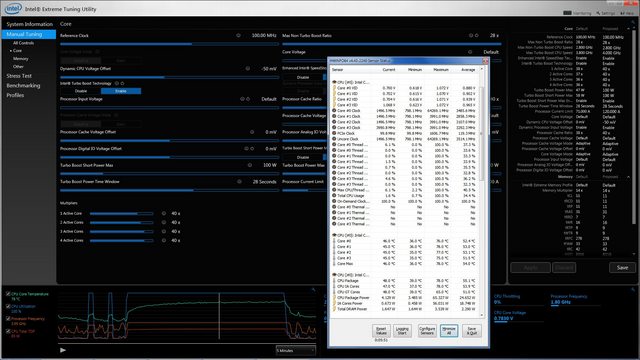This screenshot has height=360, width=640.
Task: Open the Stress Test section
Action: point(19,76)
